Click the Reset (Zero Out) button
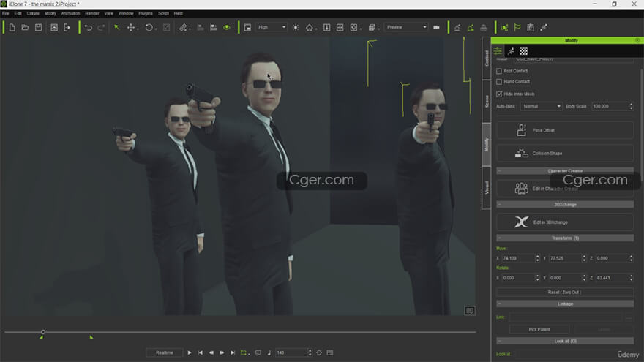This screenshot has width=644, height=362. (x=564, y=293)
